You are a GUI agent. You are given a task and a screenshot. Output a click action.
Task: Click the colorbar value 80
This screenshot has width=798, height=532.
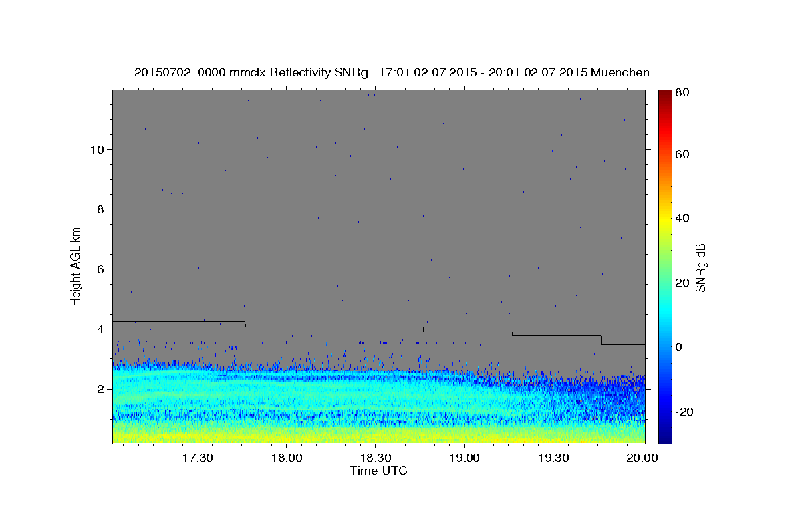(x=682, y=92)
